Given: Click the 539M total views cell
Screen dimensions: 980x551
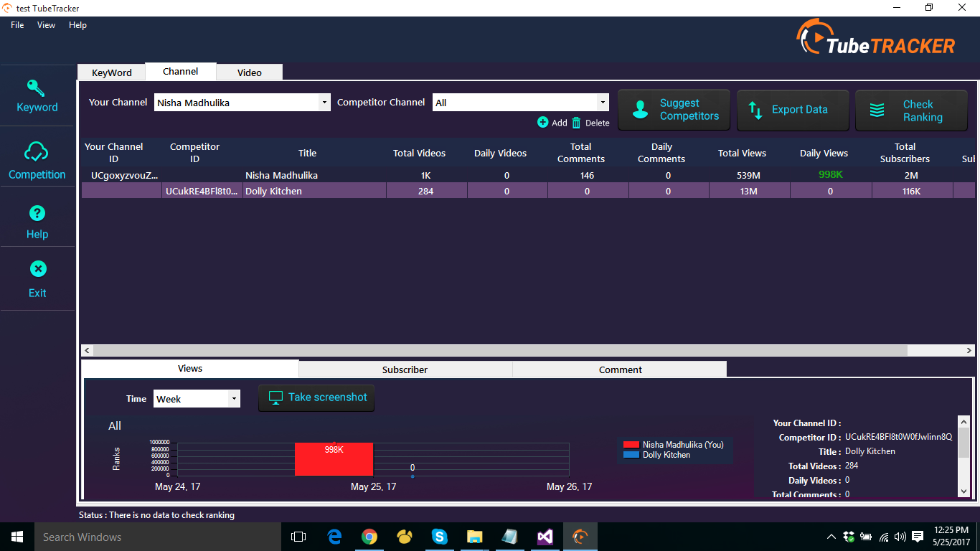Looking at the screenshot, I should [x=749, y=175].
